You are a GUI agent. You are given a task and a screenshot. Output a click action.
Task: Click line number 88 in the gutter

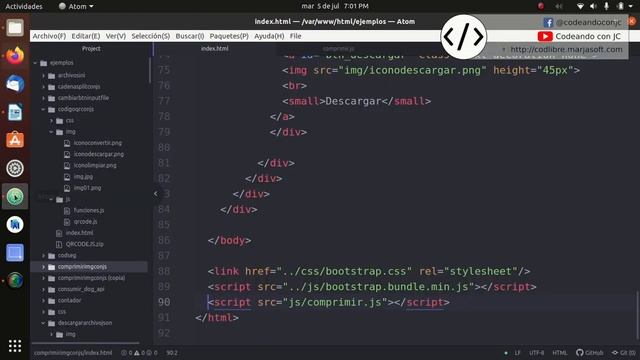(x=164, y=271)
